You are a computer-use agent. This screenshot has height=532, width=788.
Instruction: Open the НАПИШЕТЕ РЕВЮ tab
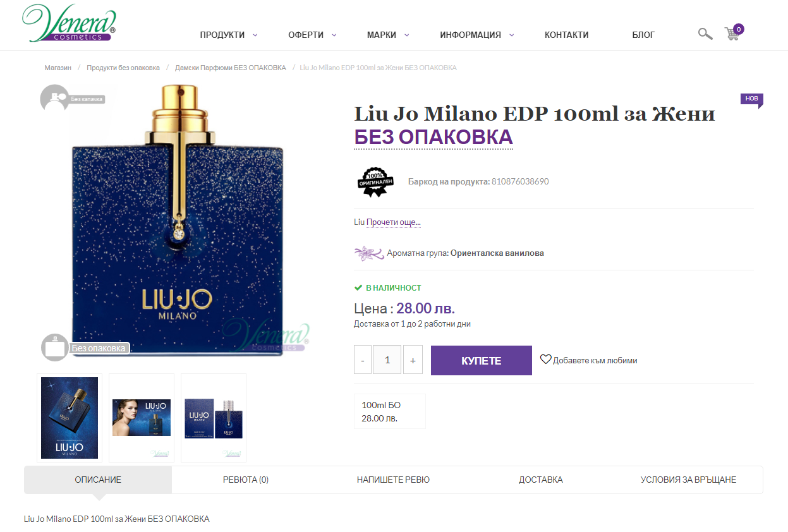point(393,480)
